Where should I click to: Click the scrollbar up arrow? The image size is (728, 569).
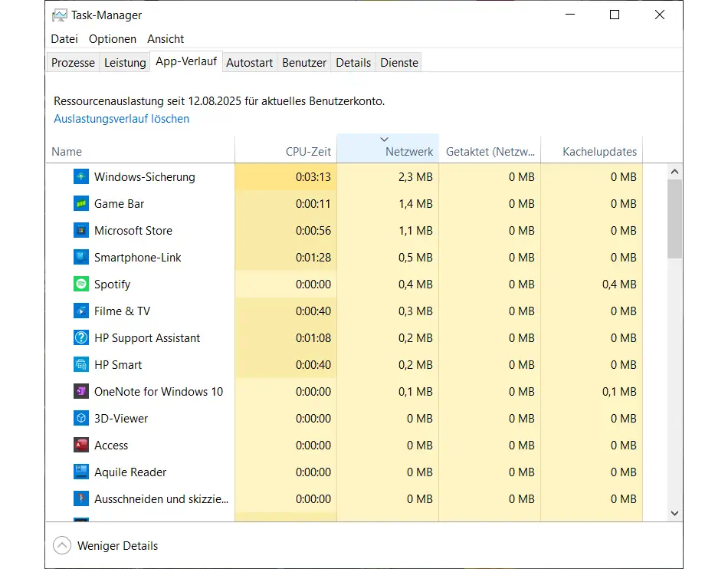(674, 172)
